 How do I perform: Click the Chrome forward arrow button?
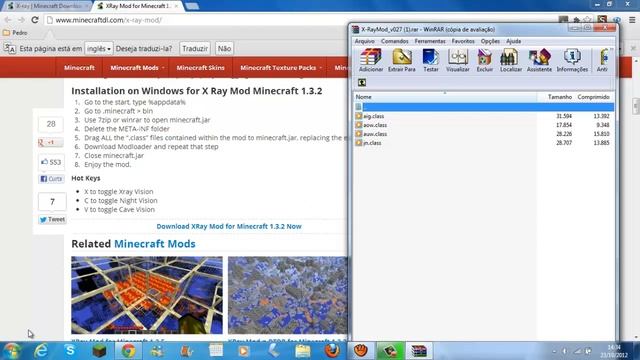pos(21,20)
